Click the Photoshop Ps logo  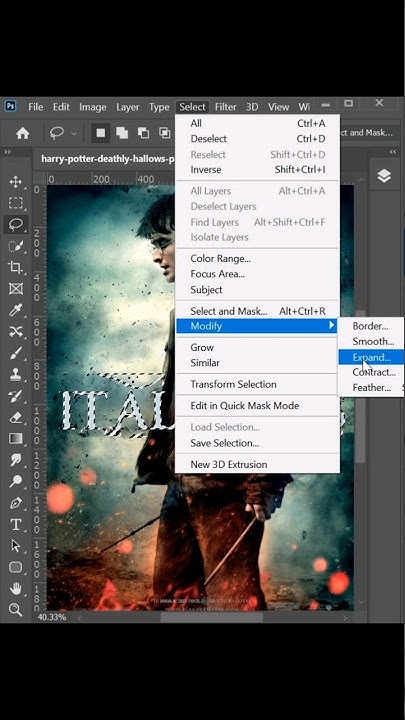[x=10, y=107]
